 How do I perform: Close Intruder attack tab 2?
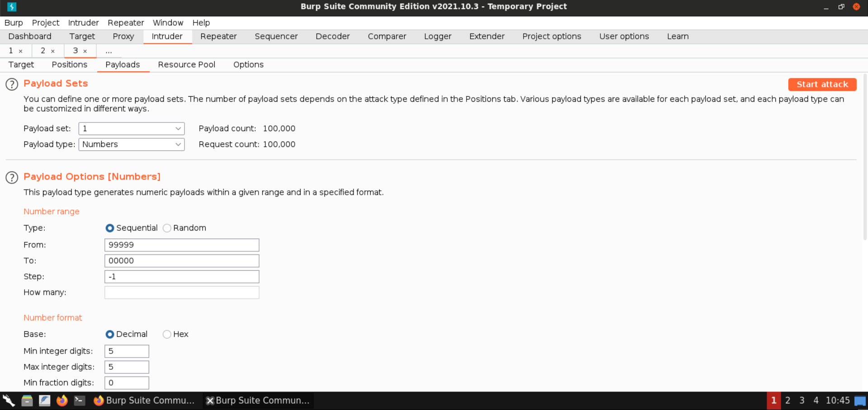click(53, 51)
